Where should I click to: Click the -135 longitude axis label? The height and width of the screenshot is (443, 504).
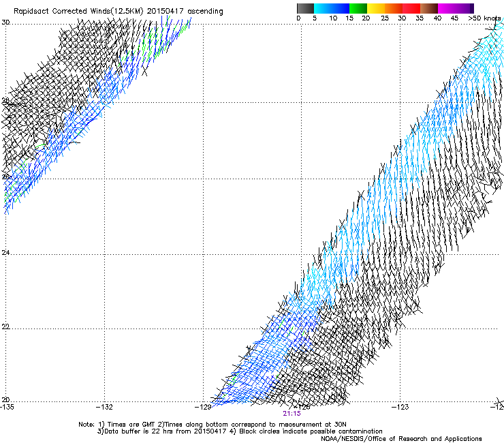pos(7,407)
